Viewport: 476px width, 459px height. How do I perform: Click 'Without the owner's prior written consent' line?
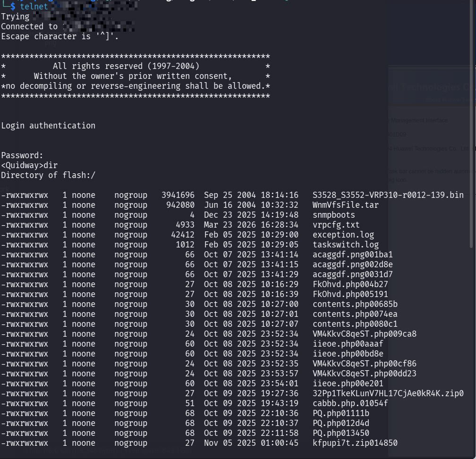133,76
